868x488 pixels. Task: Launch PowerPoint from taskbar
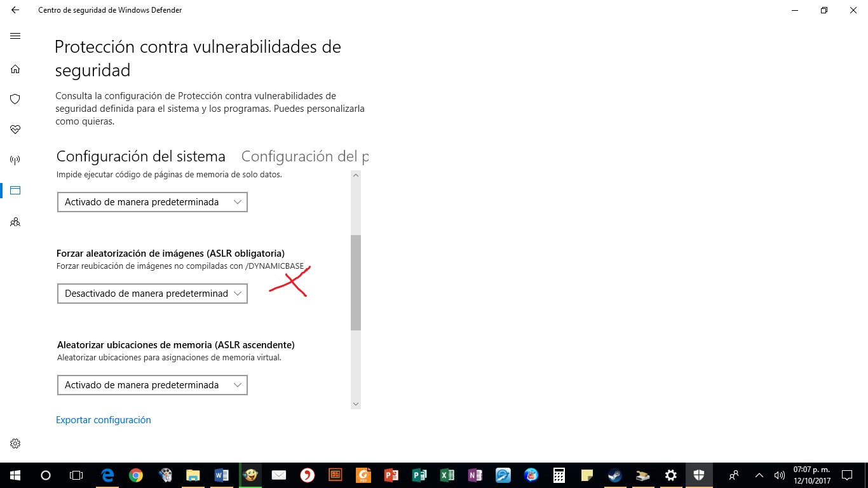(391, 475)
